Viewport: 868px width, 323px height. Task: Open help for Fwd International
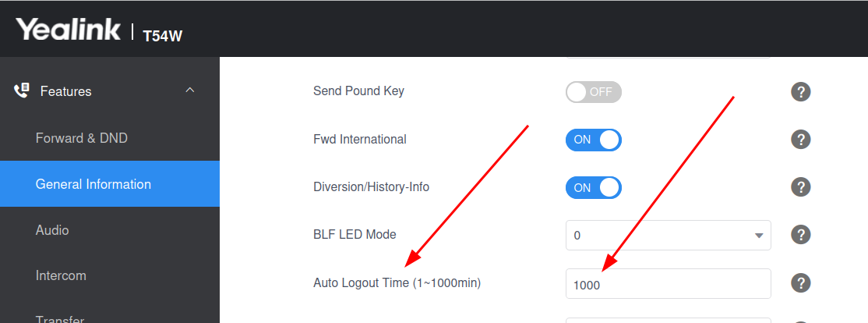(800, 139)
